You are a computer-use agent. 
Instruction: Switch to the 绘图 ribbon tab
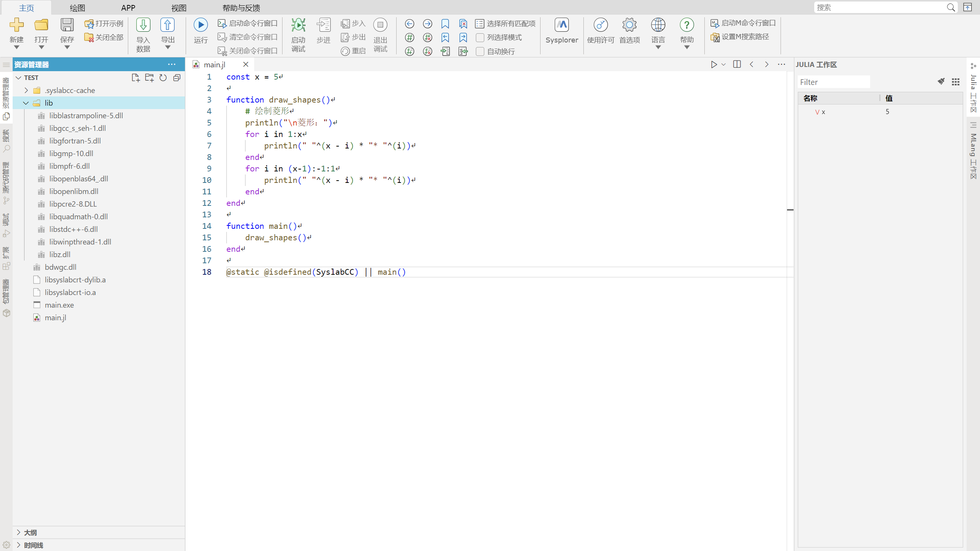(77, 8)
